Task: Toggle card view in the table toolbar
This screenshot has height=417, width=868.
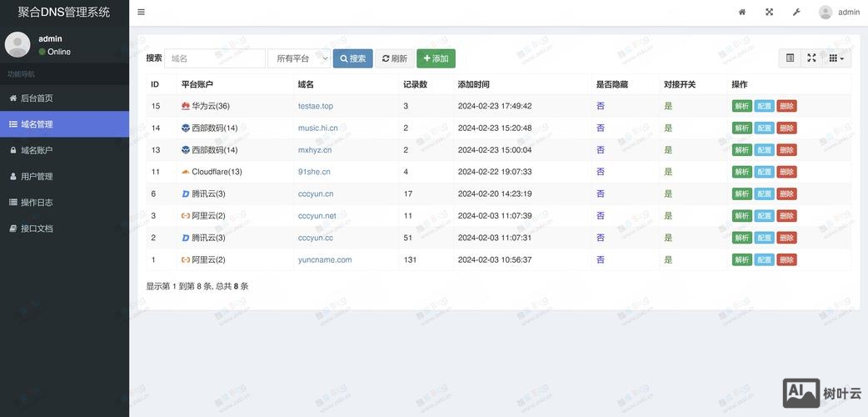Action: click(x=791, y=58)
